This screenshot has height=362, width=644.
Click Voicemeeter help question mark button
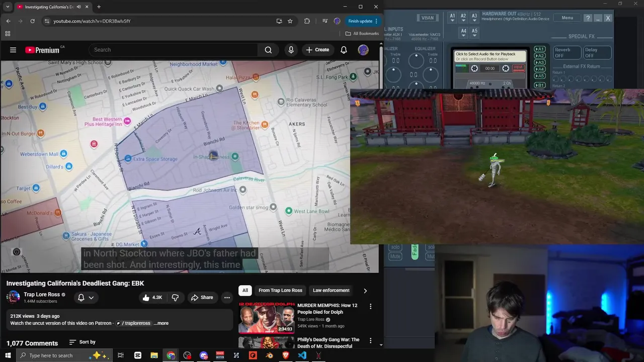pos(588,18)
